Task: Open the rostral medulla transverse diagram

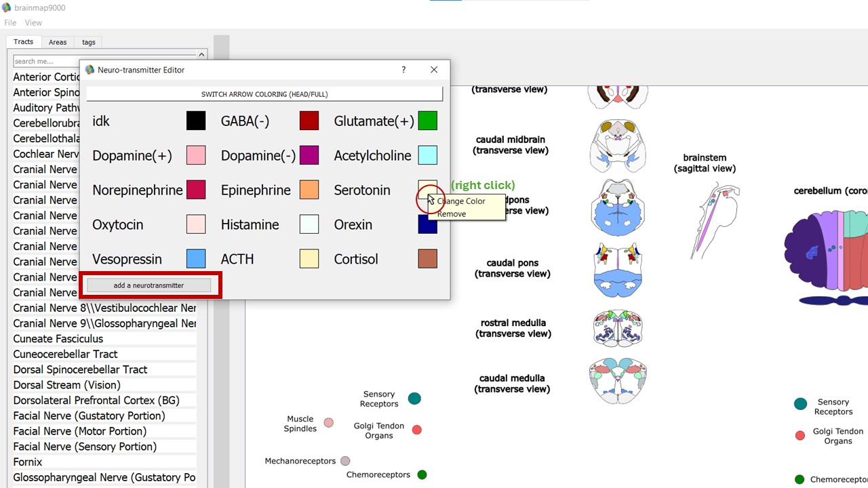Action: pyautogui.click(x=617, y=328)
